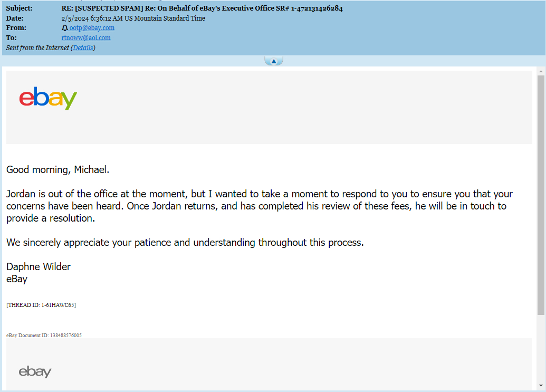Click the THREAD ID text line
The height and width of the screenshot is (392, 546).
point(41,305)
